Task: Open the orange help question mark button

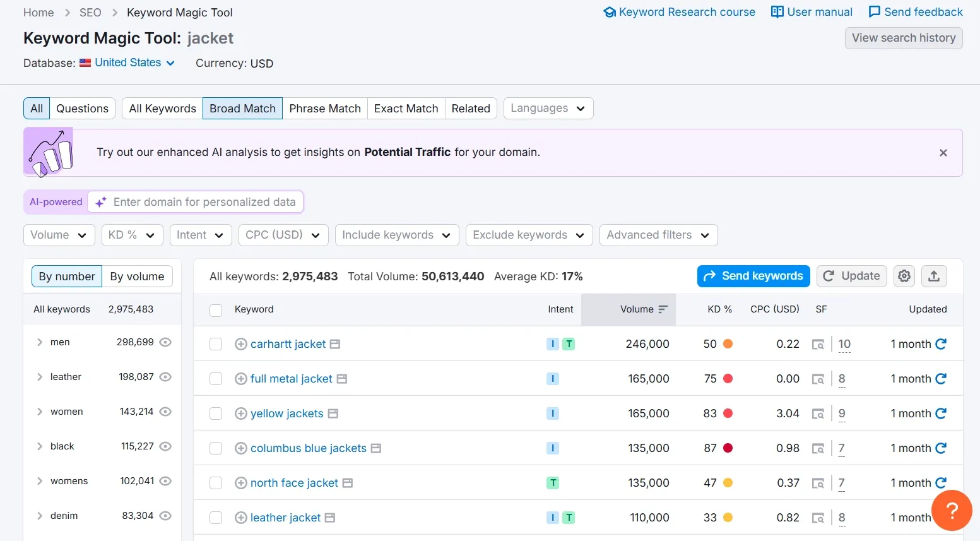Action: tap(952, 510)
